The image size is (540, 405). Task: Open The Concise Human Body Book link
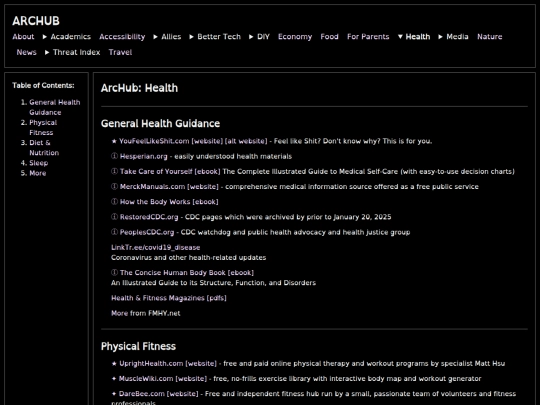[x=187, y=273]
